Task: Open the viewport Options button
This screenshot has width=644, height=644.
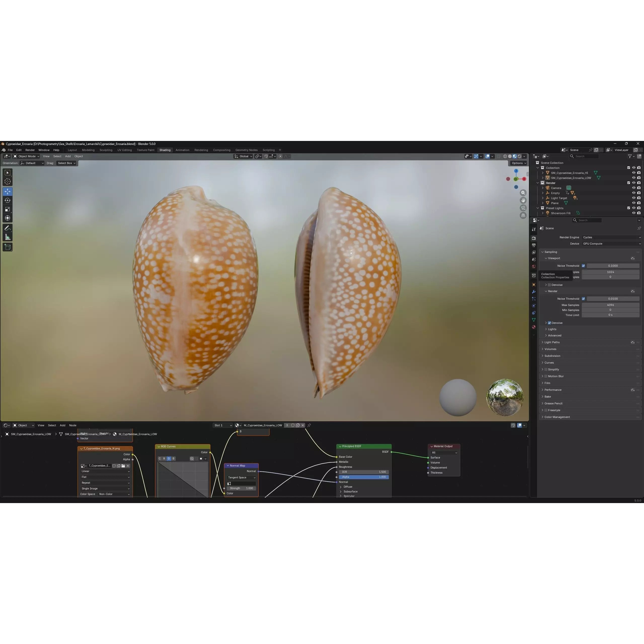Action: pos(518,163)
